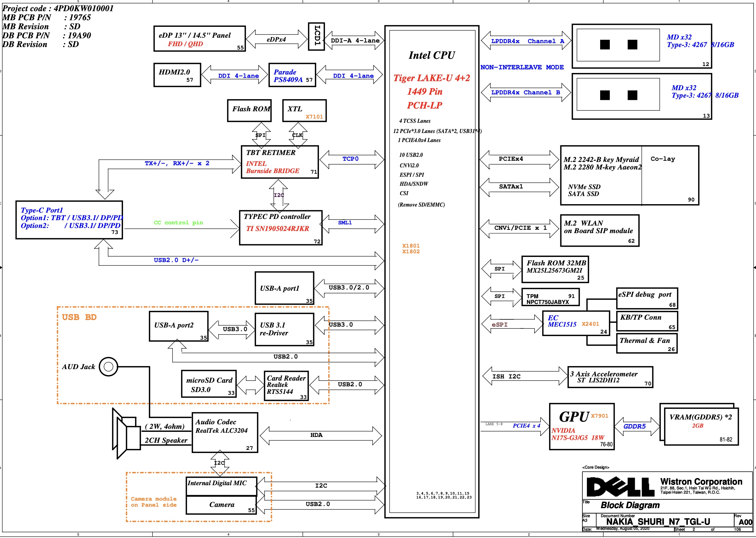Select the HDA bus arrow
756x538 pixels.
pos(320,435)
